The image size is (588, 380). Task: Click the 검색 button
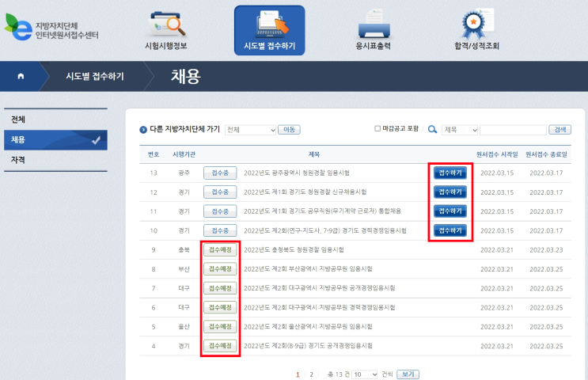pyautogui.click(x=560, y=130)
